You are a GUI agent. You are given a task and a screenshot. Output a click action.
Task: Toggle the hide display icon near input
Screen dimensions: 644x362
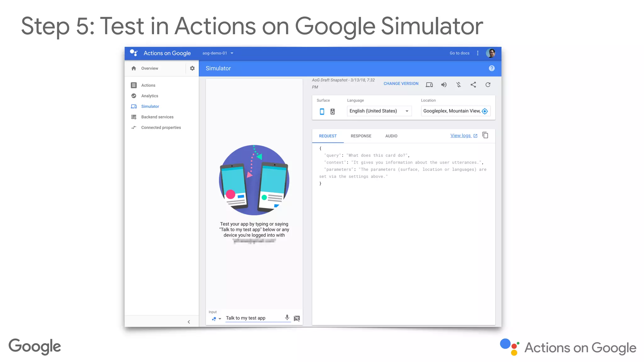(x=297, y=318)
